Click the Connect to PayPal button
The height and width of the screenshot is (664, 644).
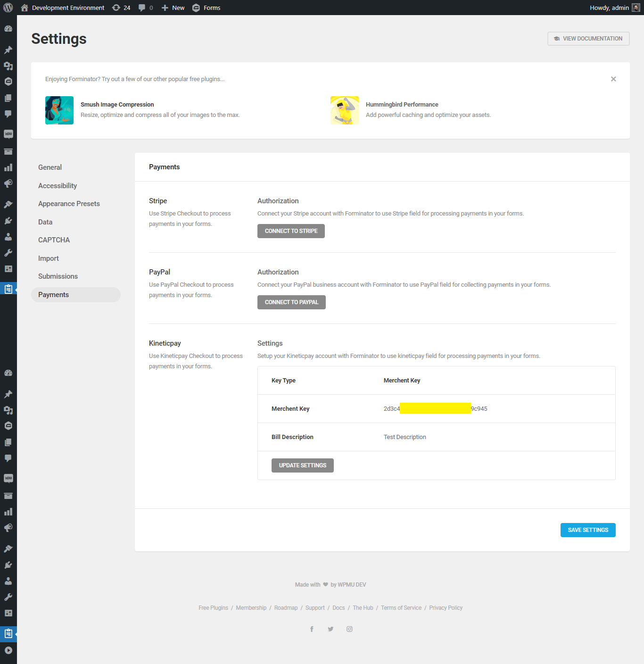291,302
